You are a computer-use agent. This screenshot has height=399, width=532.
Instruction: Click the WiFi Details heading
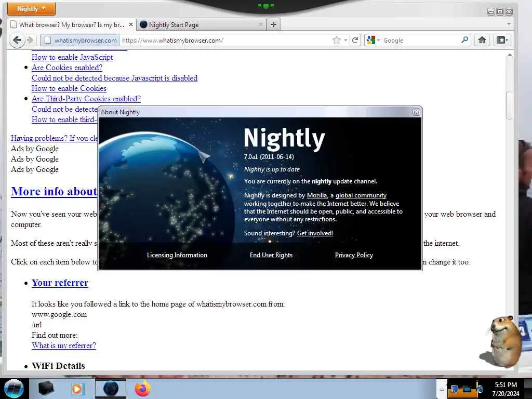58,366
